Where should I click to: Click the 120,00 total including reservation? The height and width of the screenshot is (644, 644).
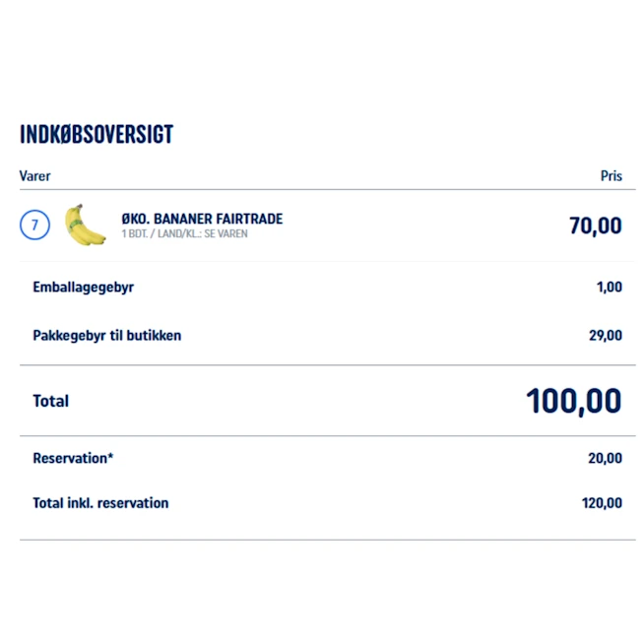[x=602, y=503]
